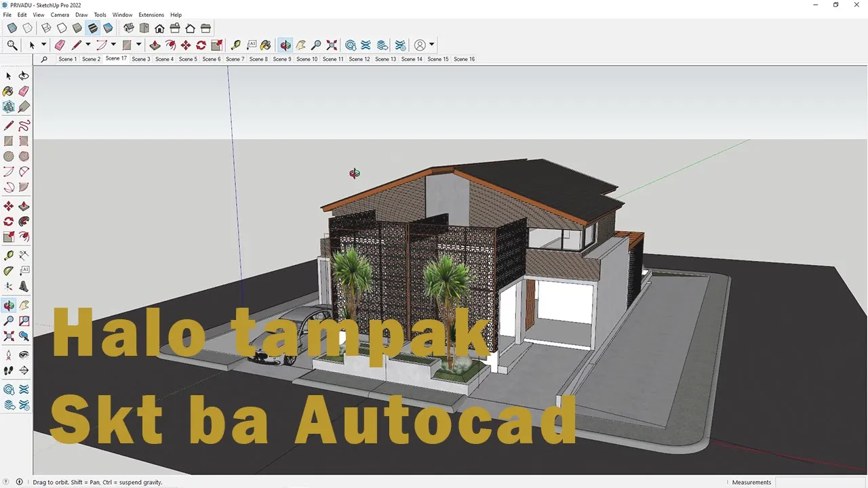Viewport: 868px width, 488px height.
Task: Open the File menu
Action: 7,15
